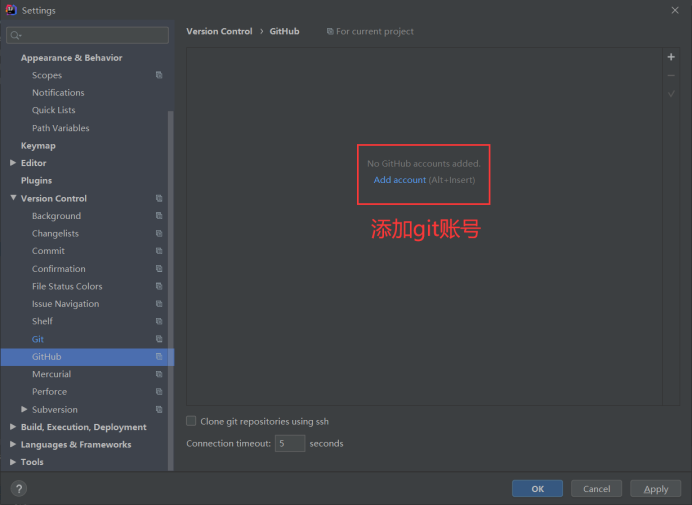Click the Add account link
Image resolution: width=692 pixels, height=505 pixels.
tap(400, 180)
